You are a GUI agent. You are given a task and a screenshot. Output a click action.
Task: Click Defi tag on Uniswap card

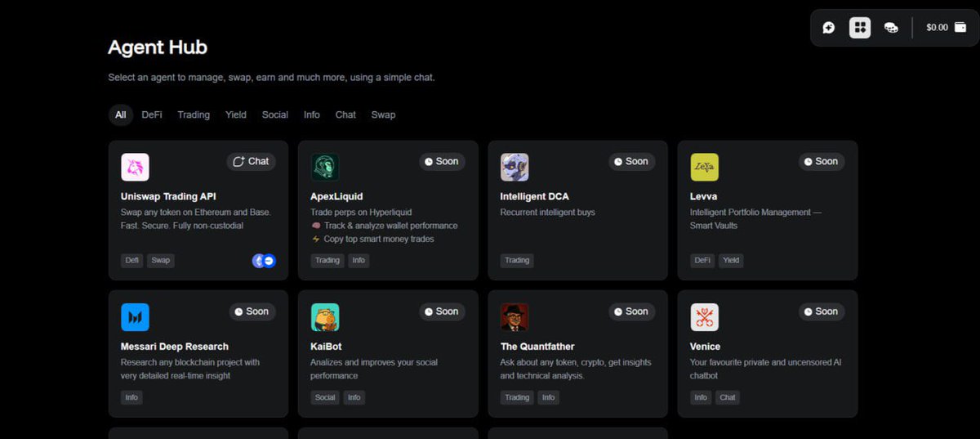[x=131, y=261]
